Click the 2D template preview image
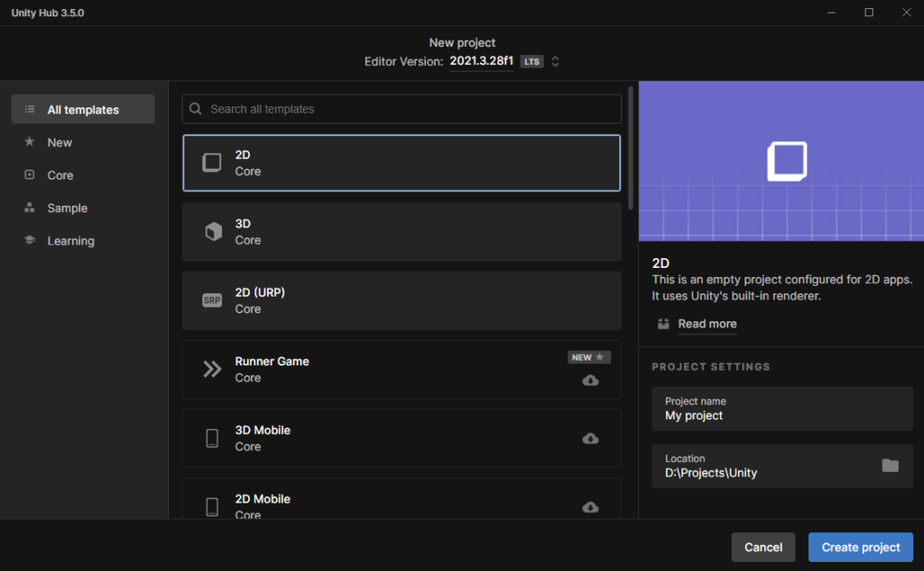Viewport: 924px width, 571px height. 781,161
